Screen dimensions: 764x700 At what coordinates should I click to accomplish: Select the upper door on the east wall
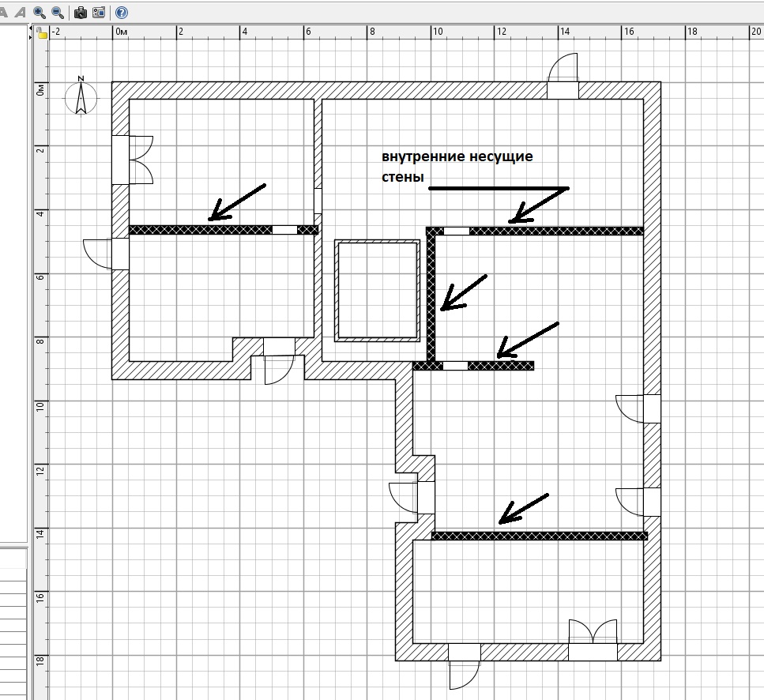(638, 408)
